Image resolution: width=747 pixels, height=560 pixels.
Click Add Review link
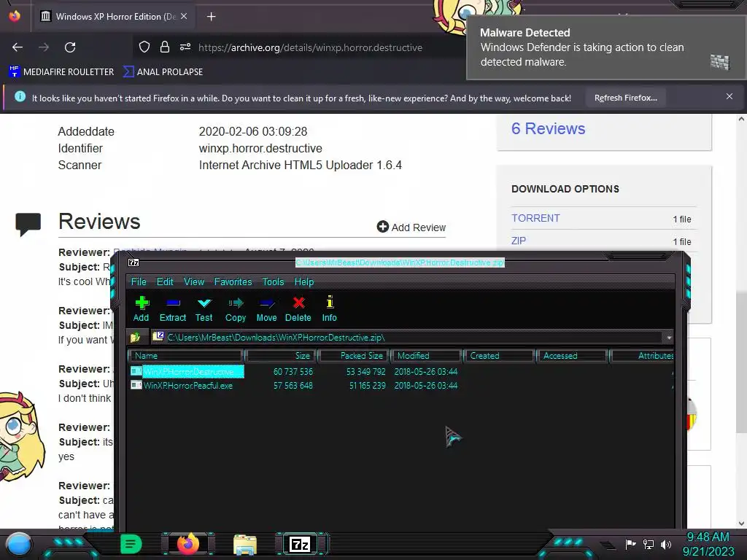411,227
